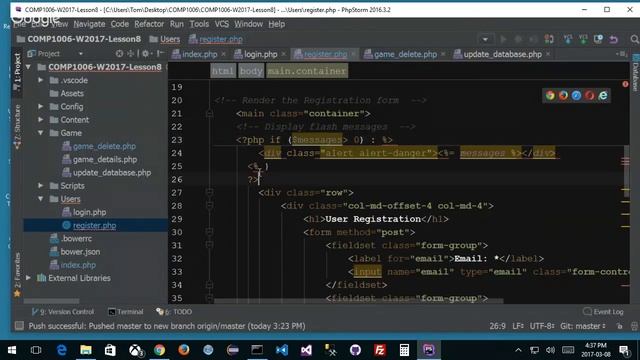Click main.container breadcrumb in editor
640x360 pixels.
tap(307, 71)
